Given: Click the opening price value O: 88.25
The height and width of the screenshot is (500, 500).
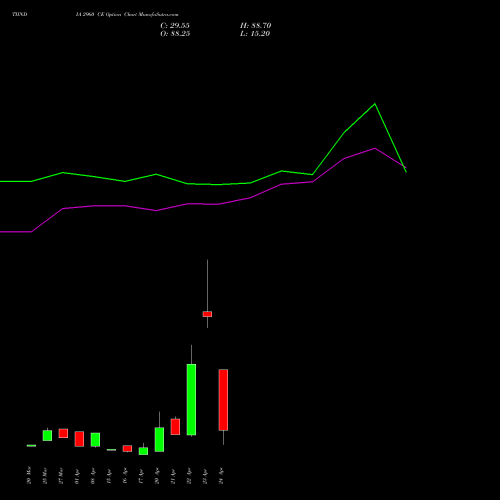Looking at the screenshot, I should coord(175,34).
